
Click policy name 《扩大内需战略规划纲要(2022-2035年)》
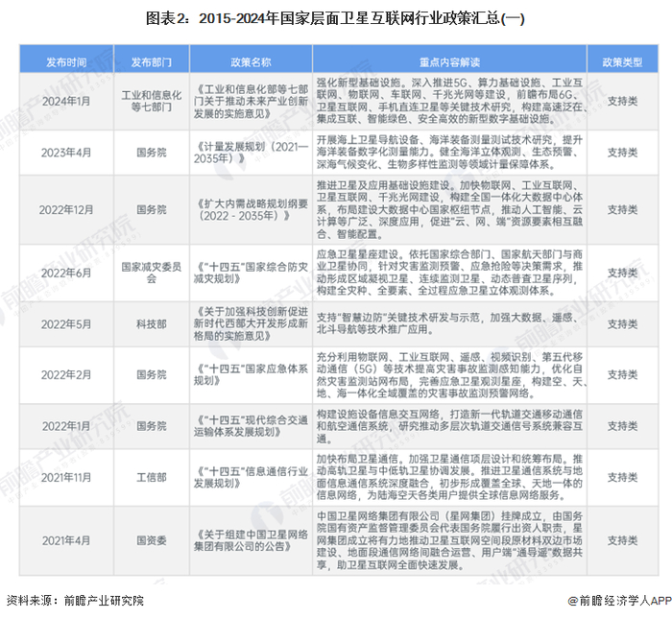click(251, 210)
